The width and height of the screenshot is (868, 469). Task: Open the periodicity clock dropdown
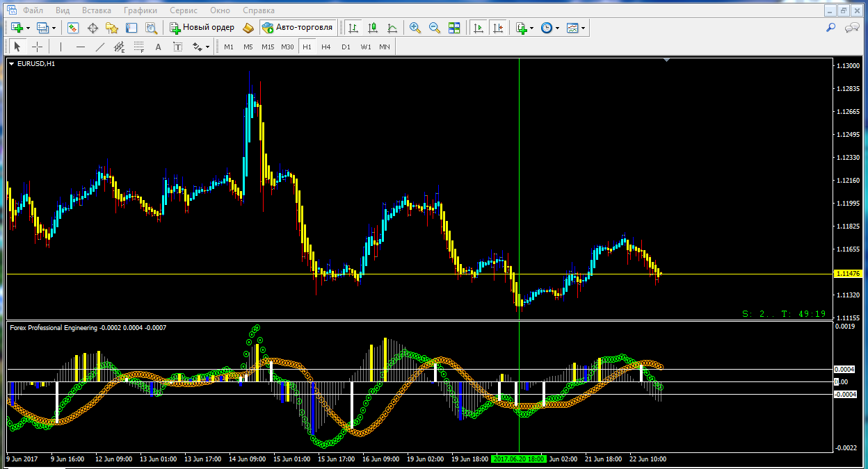coord(557,28)
